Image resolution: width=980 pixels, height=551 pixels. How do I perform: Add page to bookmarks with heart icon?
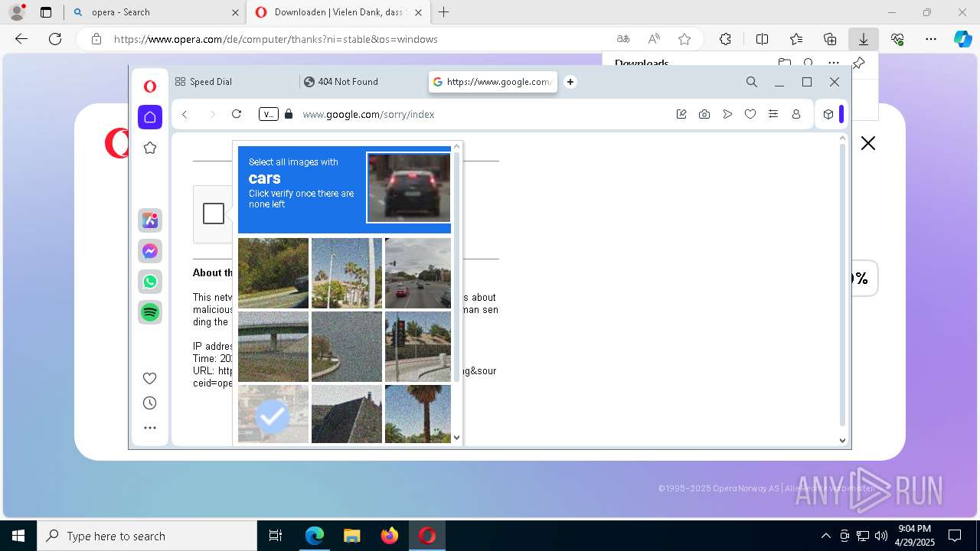(x=750, y=114)
